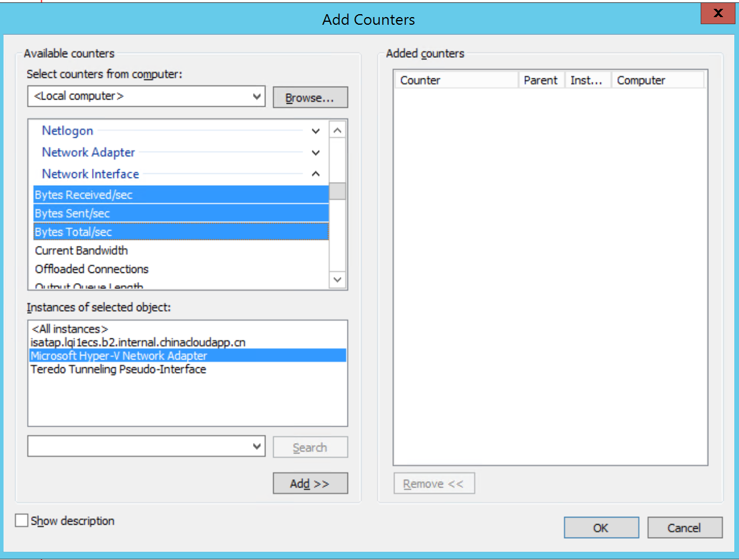This screenshot has height=560, width=739.
Task: Select the Teredo Tunneling Pseudo-Interface instance
Action: [119, 369]
